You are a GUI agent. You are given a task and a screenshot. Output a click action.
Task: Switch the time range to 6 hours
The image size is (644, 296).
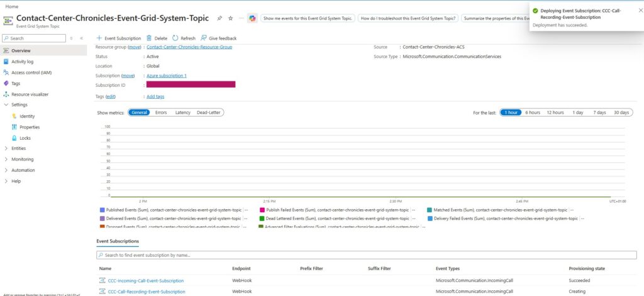(533, 112)
